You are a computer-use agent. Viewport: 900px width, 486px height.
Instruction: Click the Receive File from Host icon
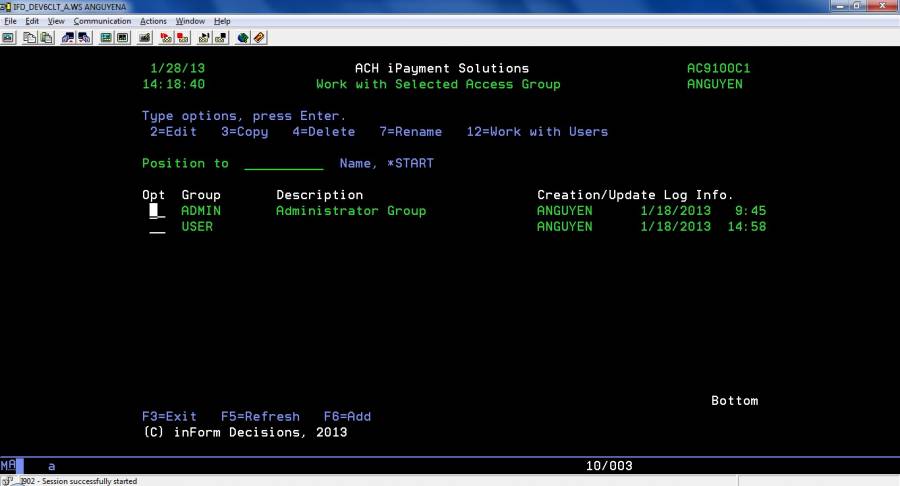(x=84, y=38)
